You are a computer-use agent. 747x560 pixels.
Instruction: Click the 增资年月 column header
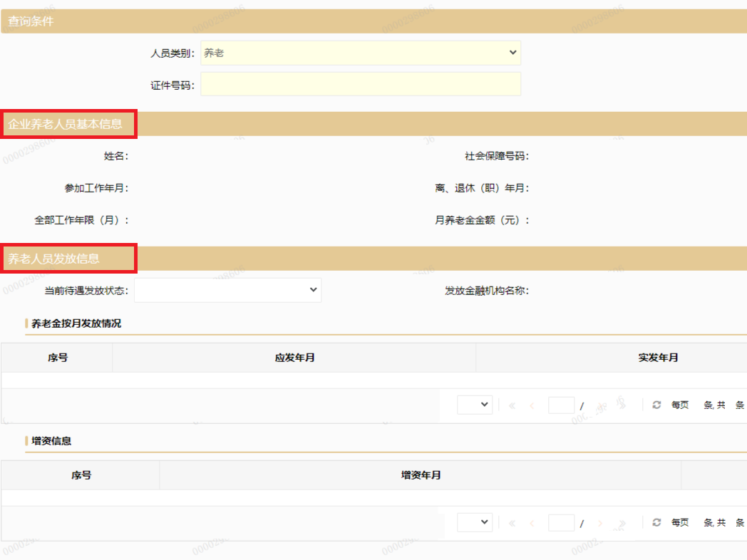click(421, 475)
